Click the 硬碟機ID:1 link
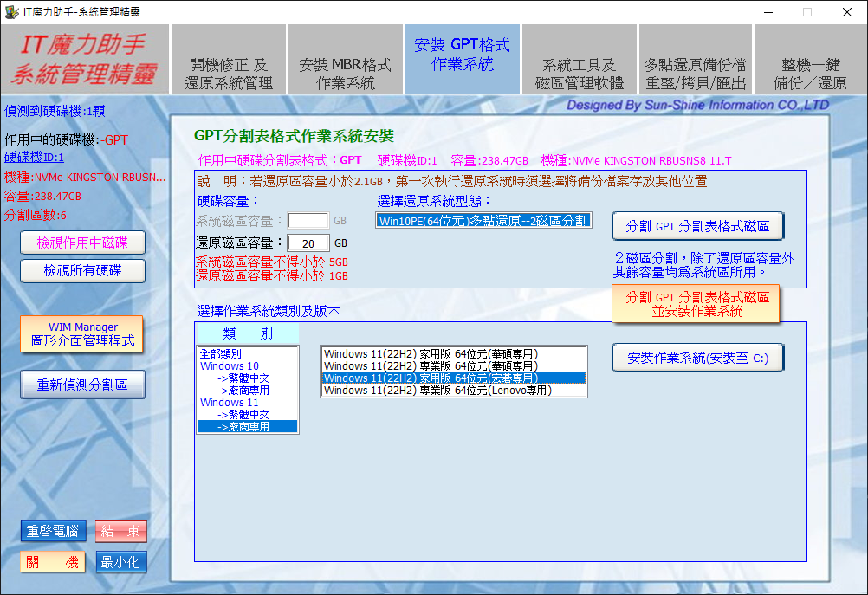 [34, 157]
